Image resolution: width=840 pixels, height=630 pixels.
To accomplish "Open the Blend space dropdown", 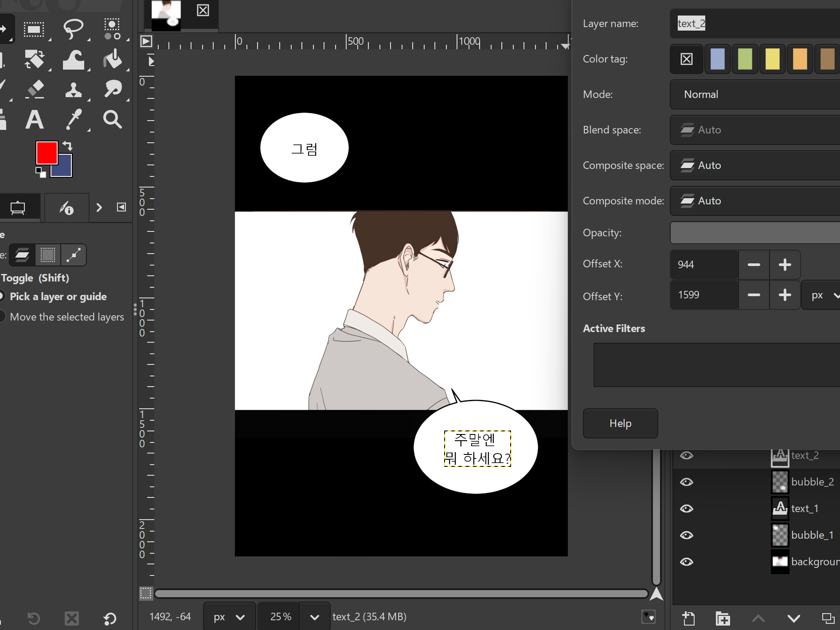I will coord(755,130).
